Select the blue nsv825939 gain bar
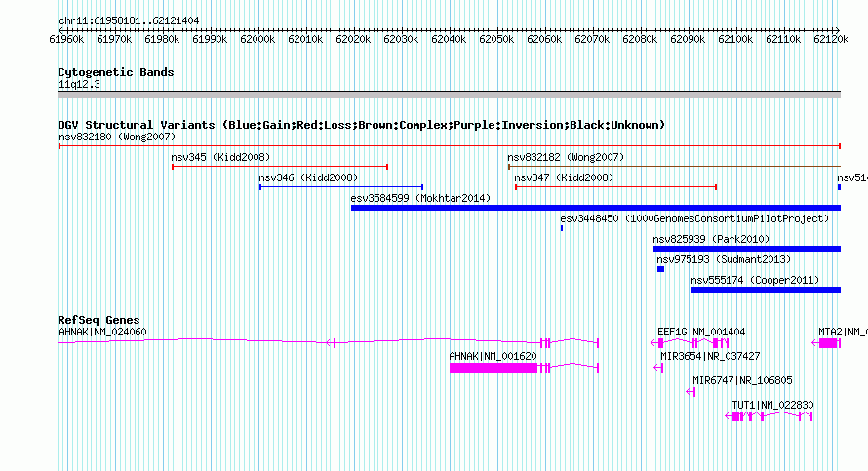868x471 pixels. [x=747, y=249]
